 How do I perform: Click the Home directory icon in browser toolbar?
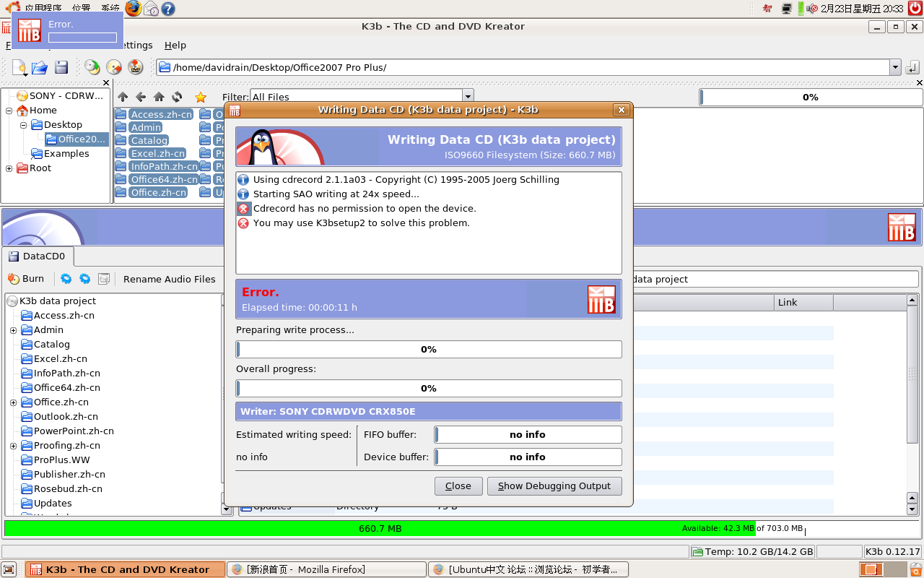(159, 97)
